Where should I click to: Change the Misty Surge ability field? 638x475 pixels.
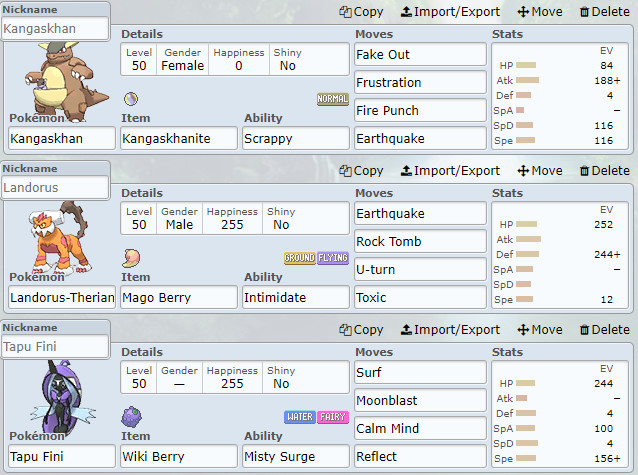tap(296, 456)
